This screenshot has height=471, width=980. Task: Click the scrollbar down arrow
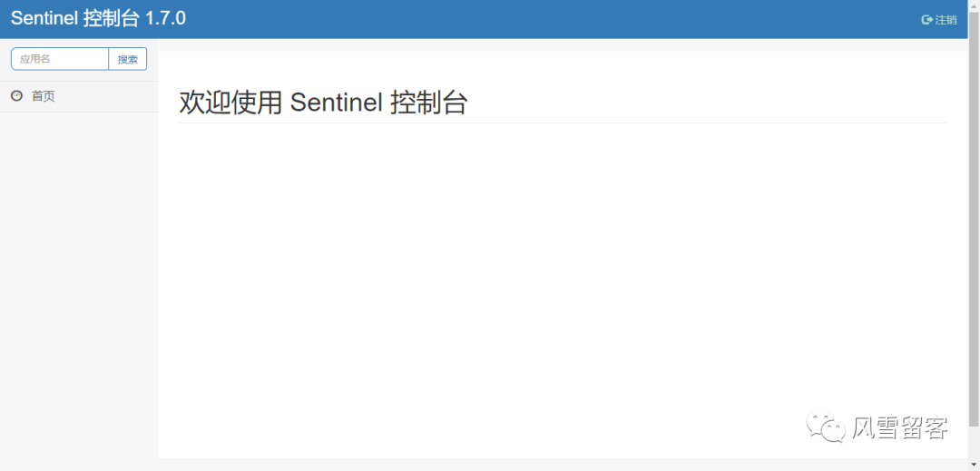coord(974,465)
